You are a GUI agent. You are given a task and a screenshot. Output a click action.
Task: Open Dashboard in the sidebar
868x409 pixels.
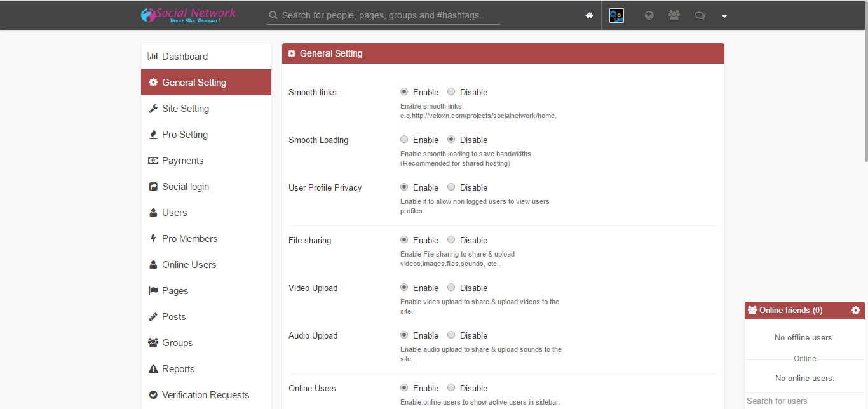pyautogui.click(x=184, y=57)
